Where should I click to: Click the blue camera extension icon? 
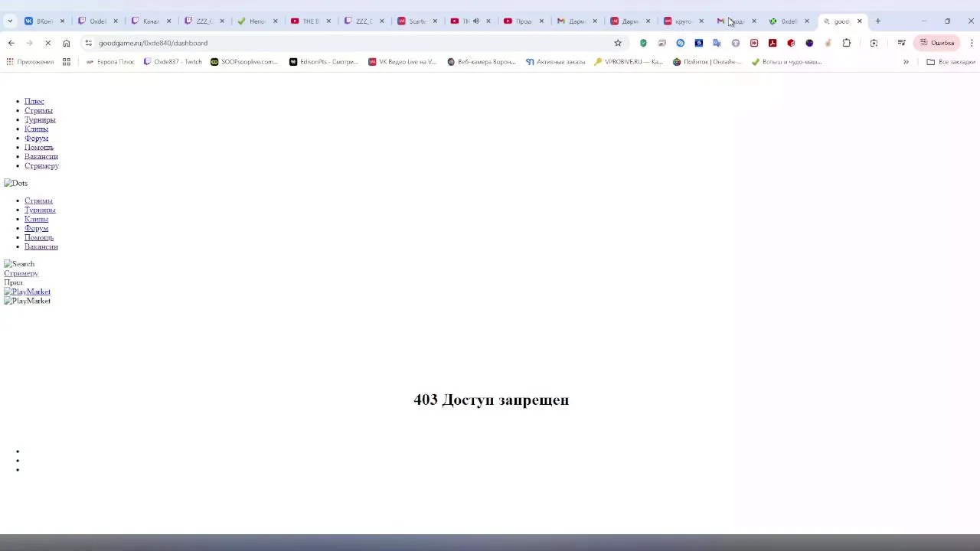(x=699, y=43)
